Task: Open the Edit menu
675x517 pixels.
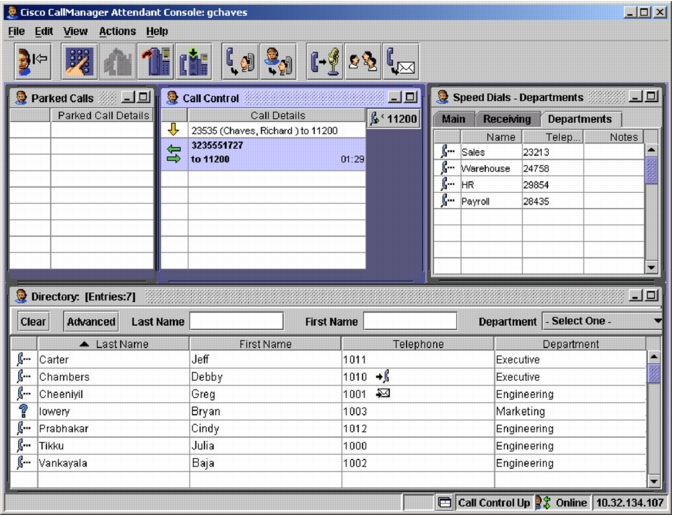Action: point(44,31)
